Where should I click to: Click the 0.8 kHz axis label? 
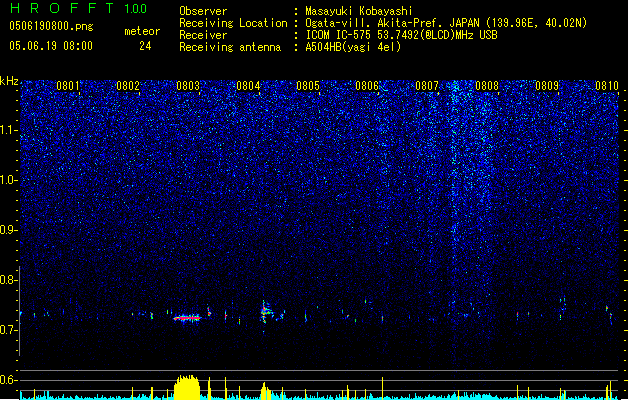click(8, 280)
